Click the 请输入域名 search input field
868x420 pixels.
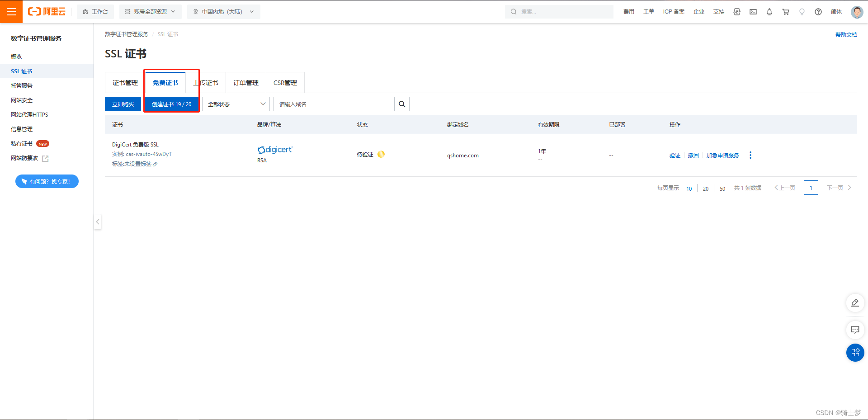coord(335,104)
